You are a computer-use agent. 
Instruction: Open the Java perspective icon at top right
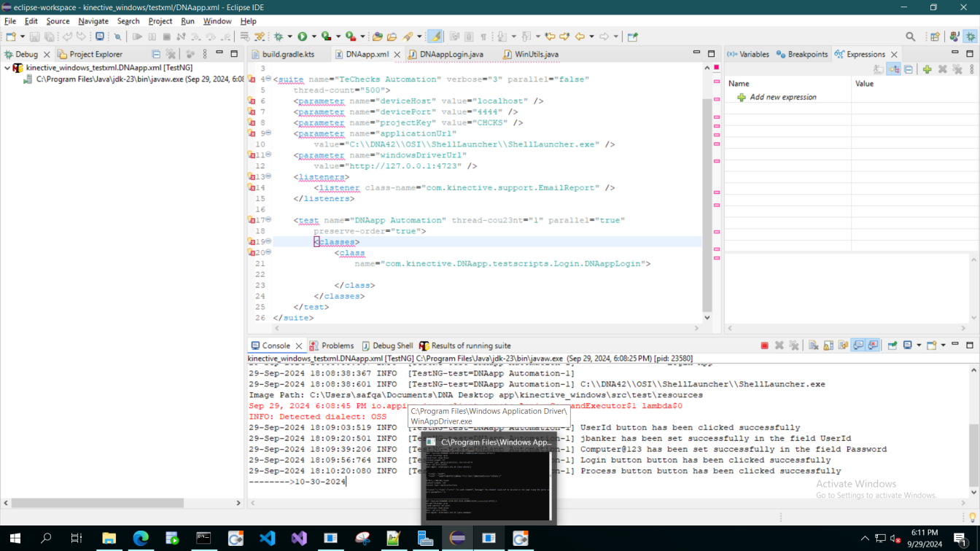pyautogui.click(x=954, y=36)
